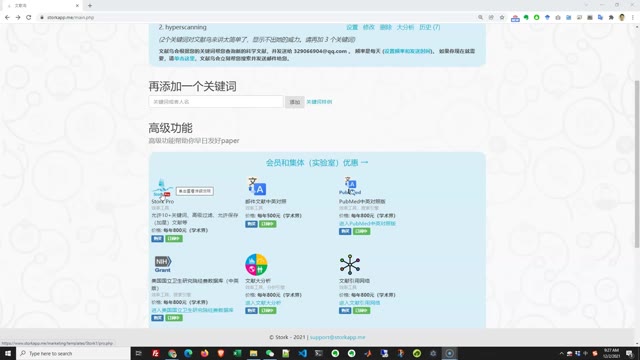Open Excel from the taskbar
640x360 pixels.
click(237, 353)
